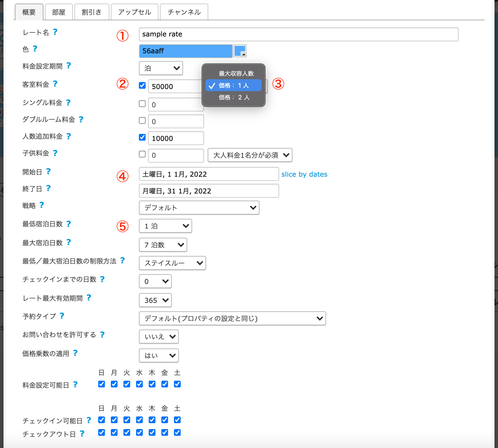Switch to the 割引き tab
This screenshot has height=448, width=498.
91,12
